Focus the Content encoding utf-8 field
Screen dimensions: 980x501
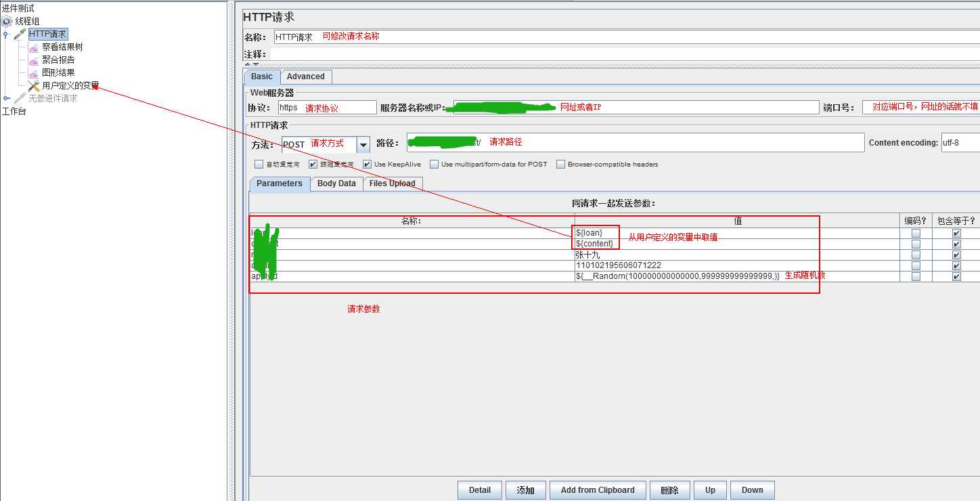(x=960, y=142)
